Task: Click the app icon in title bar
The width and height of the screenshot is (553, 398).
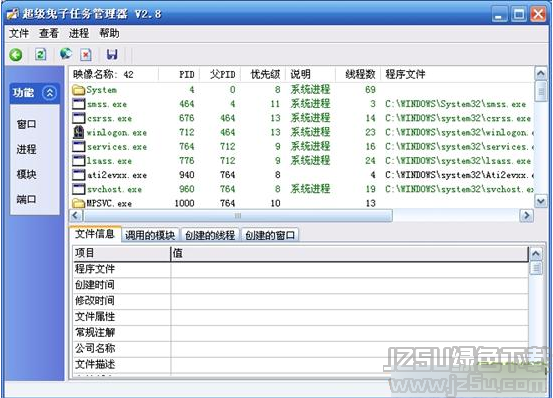Action: (x=13, y=14)
